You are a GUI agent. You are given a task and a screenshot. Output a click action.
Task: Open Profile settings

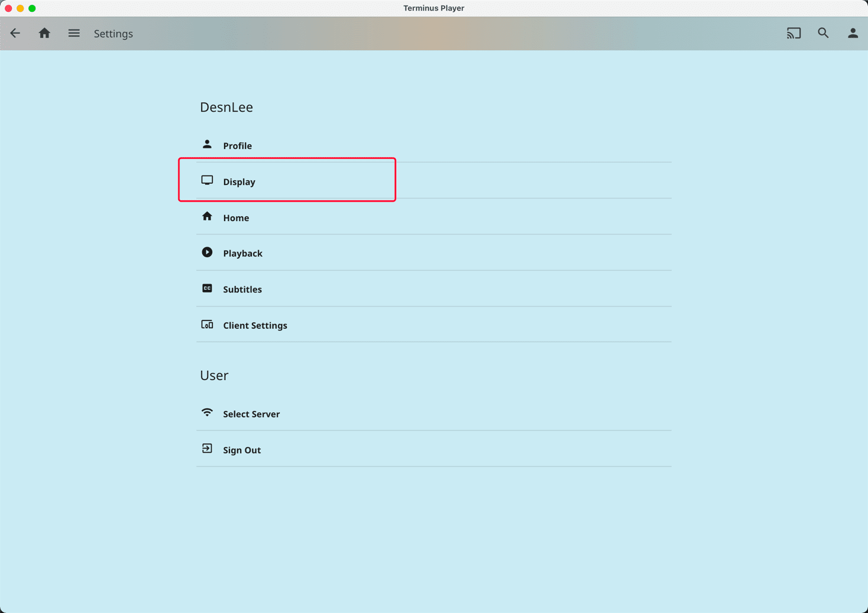(x=238, y=146)
